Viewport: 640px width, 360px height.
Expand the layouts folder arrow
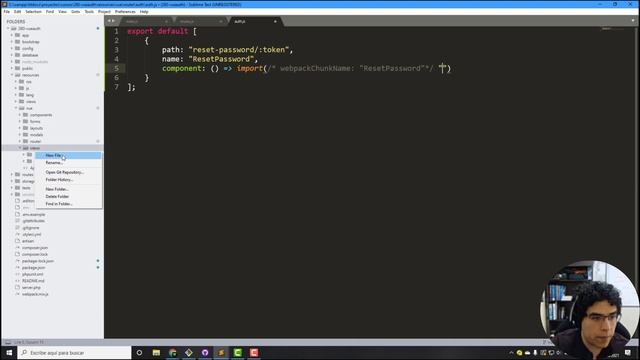(x=20, y=128)
